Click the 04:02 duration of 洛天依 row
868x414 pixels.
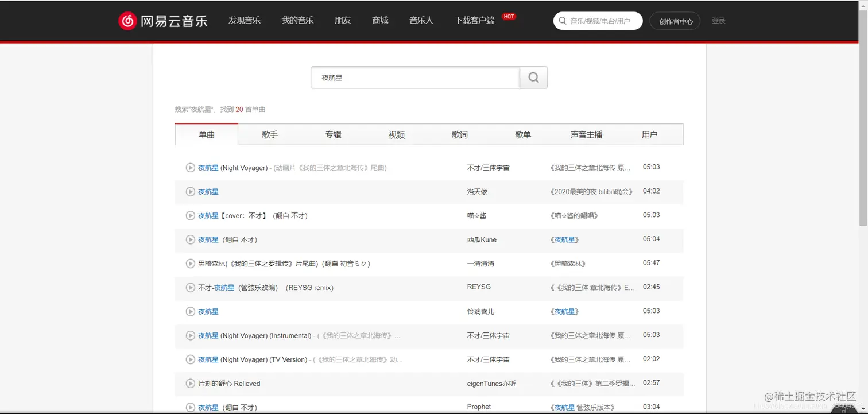tap(651, 191)
